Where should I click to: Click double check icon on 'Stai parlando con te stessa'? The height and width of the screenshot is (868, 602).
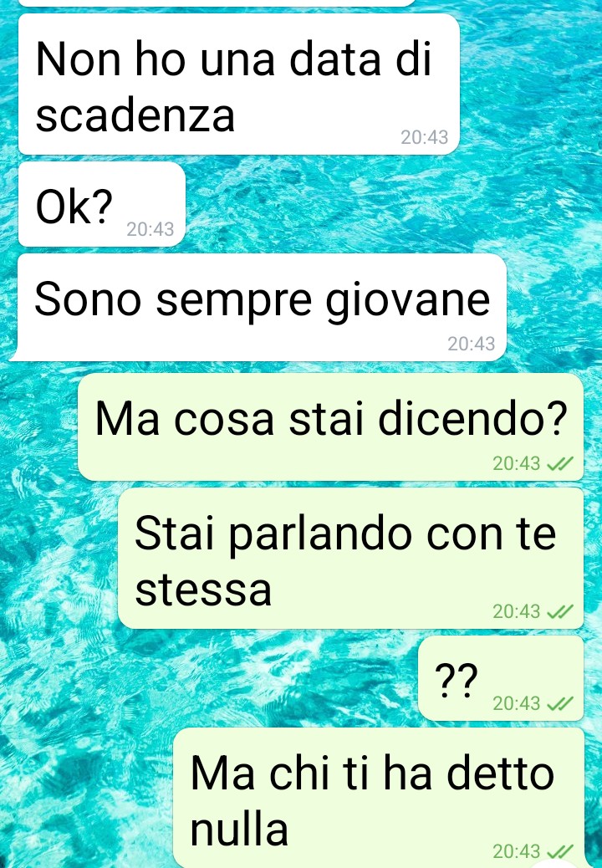click(x=559, y=611)
